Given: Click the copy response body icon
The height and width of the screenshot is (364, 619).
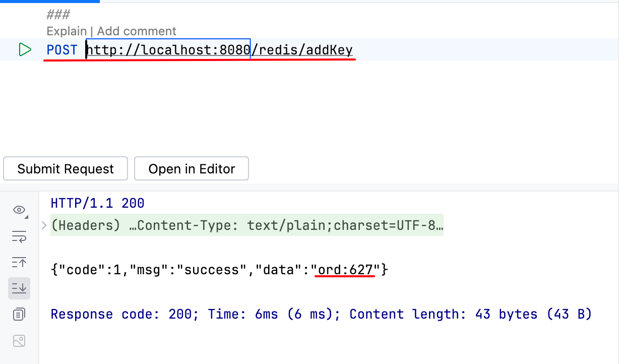Looking at the screenshot, I should (19, 315).
